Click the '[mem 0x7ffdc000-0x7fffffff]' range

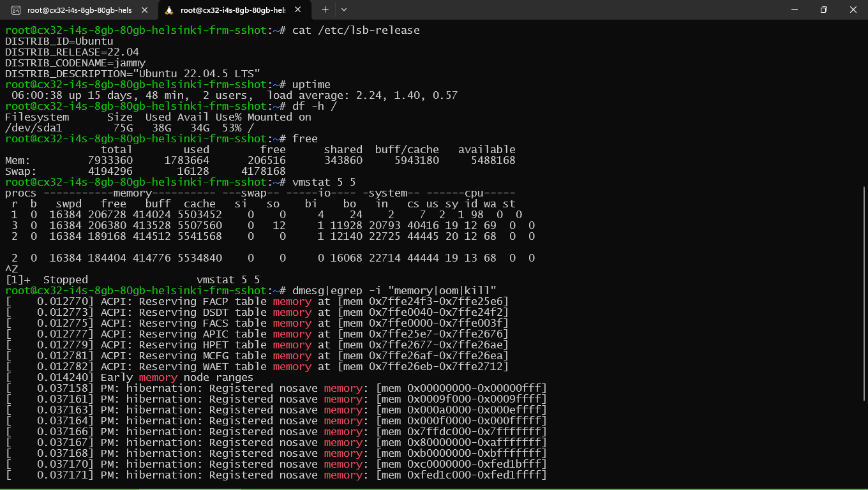461,431
